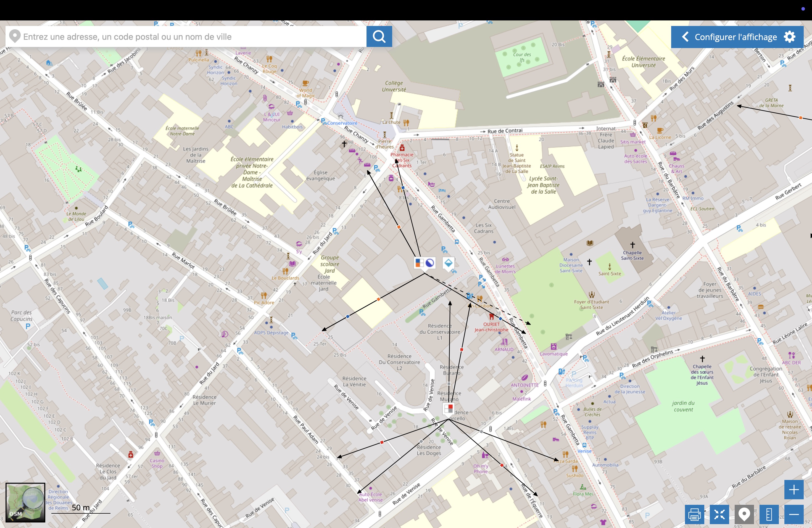Click the grey location pin in search bar
This screenshot has width=812, height=528.
(x=15, y=36)
